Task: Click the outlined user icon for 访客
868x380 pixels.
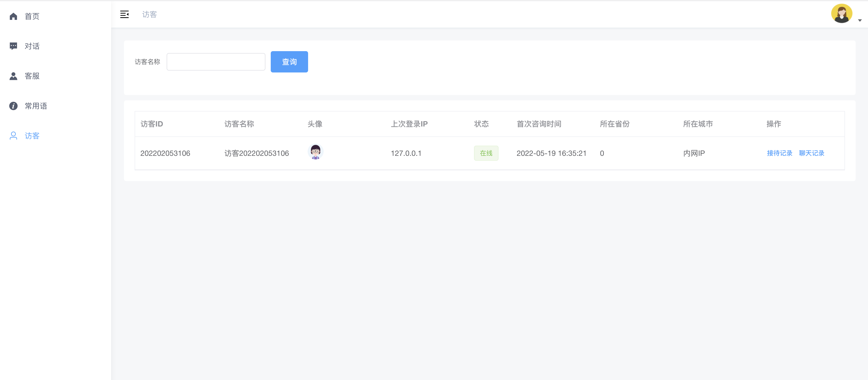Action: (14, 136)
